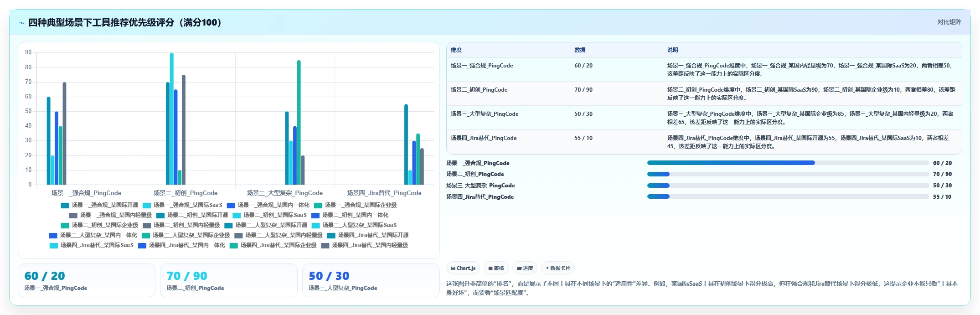Toggle legend 场景二_初创_某国际SaaS
Image resolution: width=980 pixels, height=315 pixels.
(269, 215)
